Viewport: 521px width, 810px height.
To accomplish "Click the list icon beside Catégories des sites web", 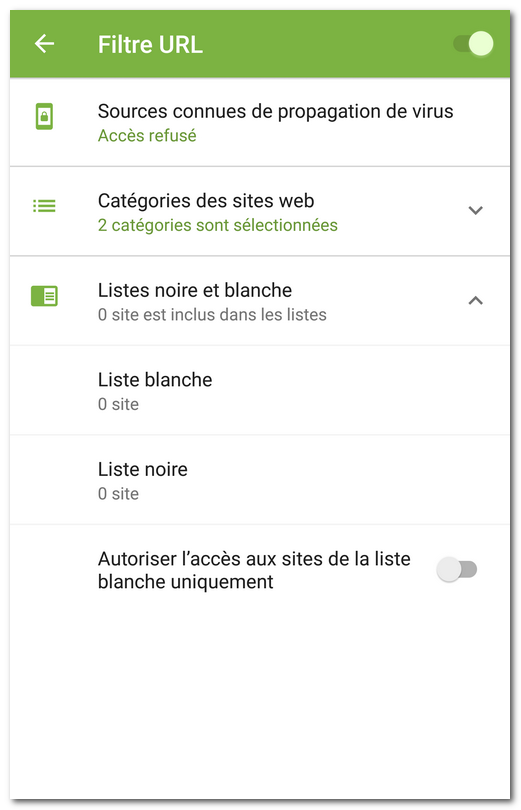I will click(44, 206).
